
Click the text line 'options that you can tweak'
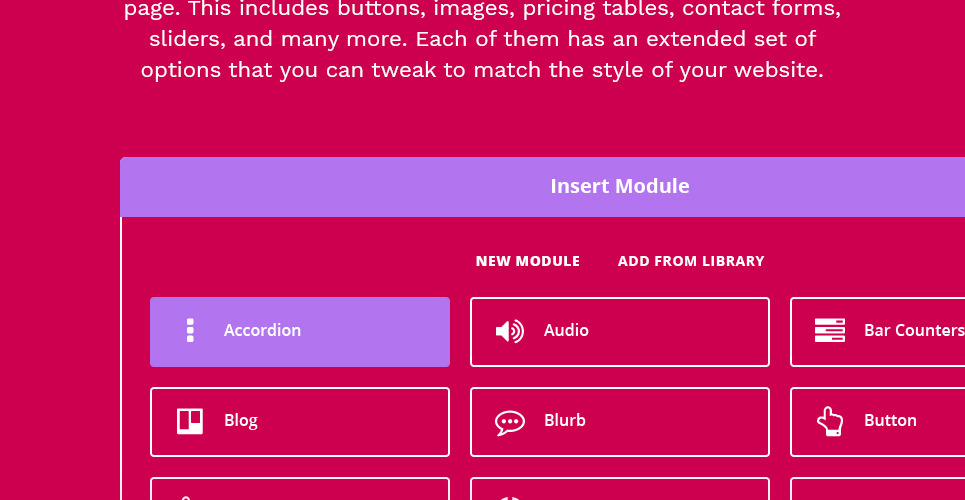pos(482,71)
